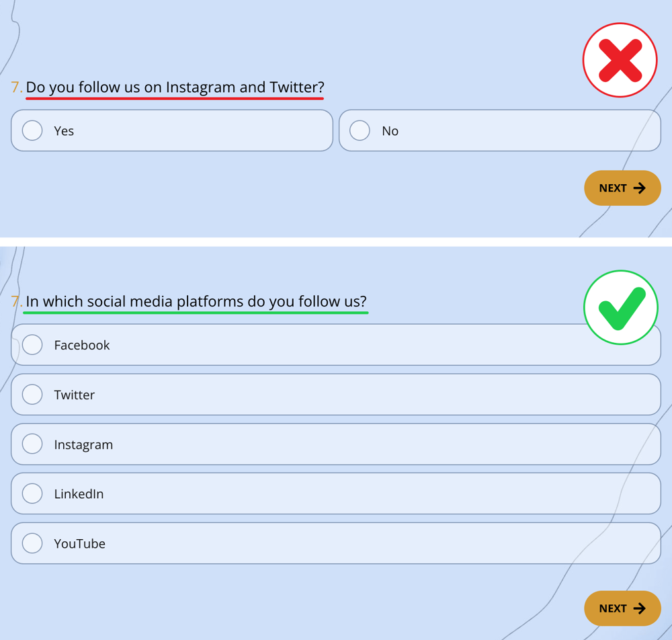
Task: Click the arrow on the lower NEXT button
Action: [x=639, y=608]
